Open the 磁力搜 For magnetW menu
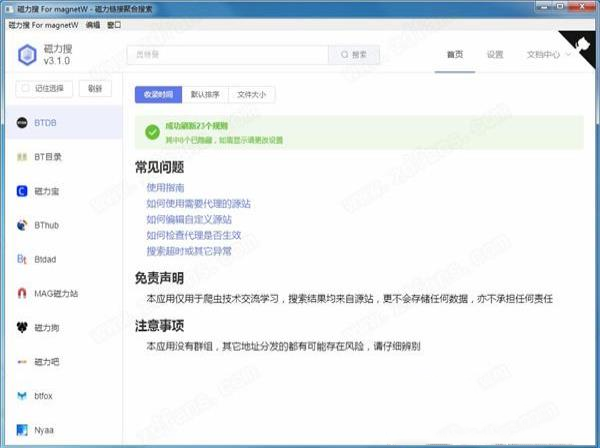This screenshot has height=448, width=600. pos(43,25)
